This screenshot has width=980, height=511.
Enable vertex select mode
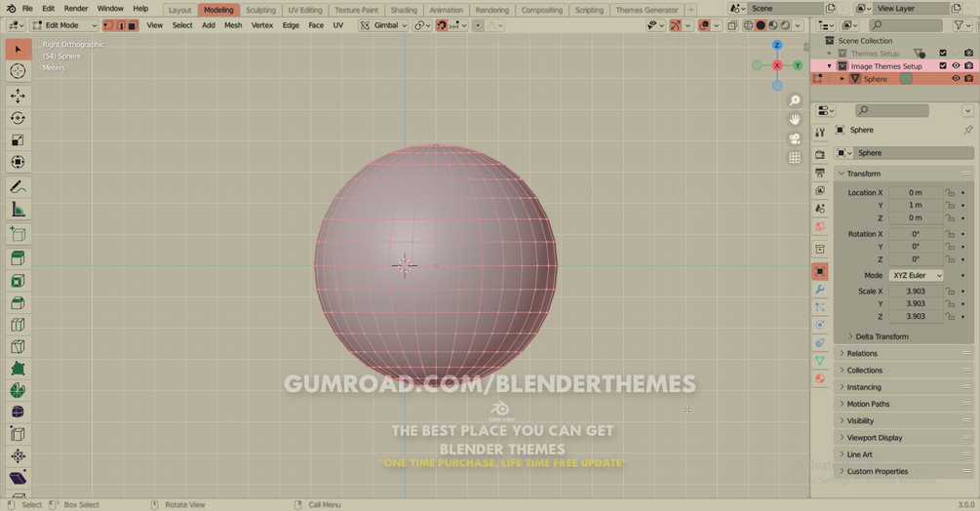(108, 25)
